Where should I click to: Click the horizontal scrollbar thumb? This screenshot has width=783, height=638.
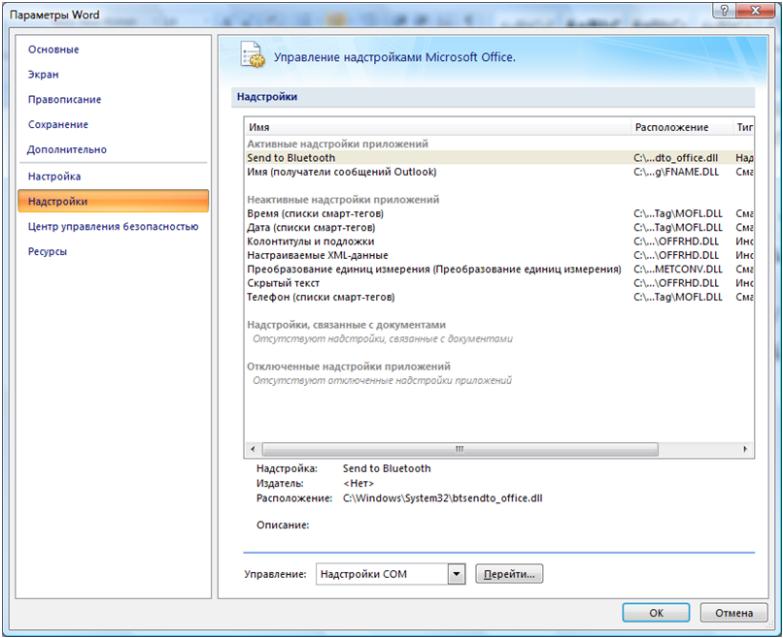pyautogui.click(x=460, y=449)
